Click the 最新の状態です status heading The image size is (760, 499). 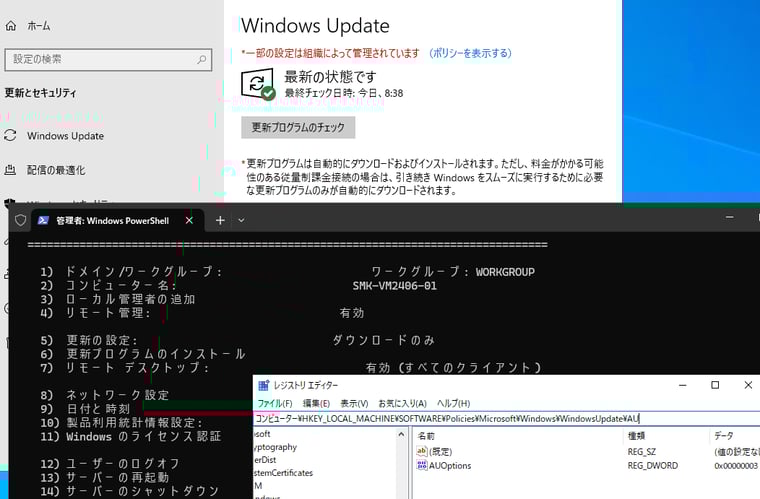pos(330,77)
